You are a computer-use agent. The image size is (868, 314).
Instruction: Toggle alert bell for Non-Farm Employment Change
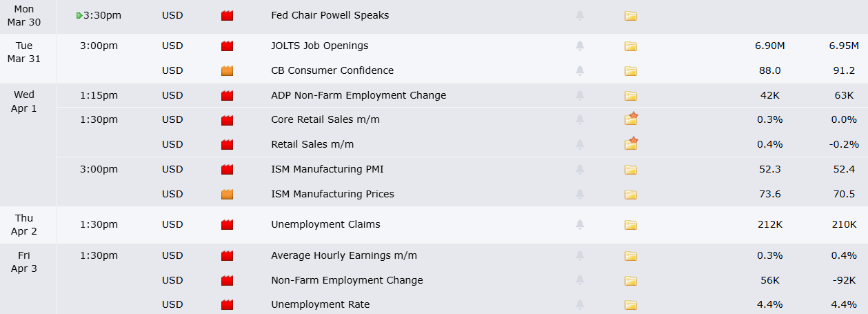coord(580,281)
